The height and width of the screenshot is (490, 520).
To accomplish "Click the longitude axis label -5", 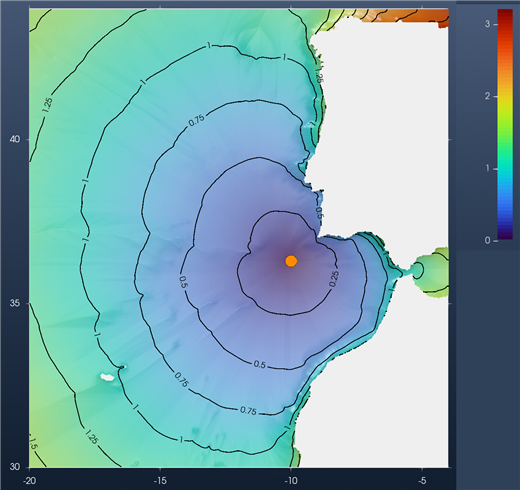I will (422, 481).
